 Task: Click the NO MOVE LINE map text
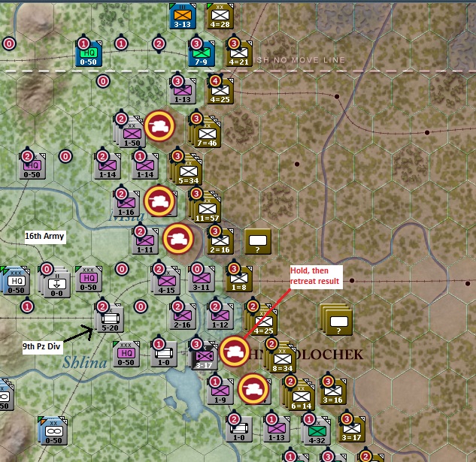pos(308,60)
